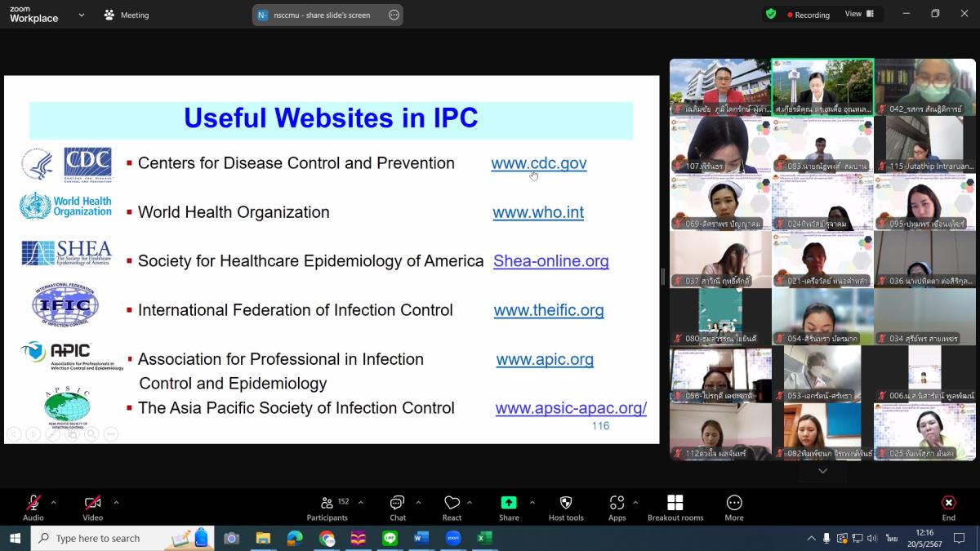Open the Shea-online.org link

pos(551,261)
